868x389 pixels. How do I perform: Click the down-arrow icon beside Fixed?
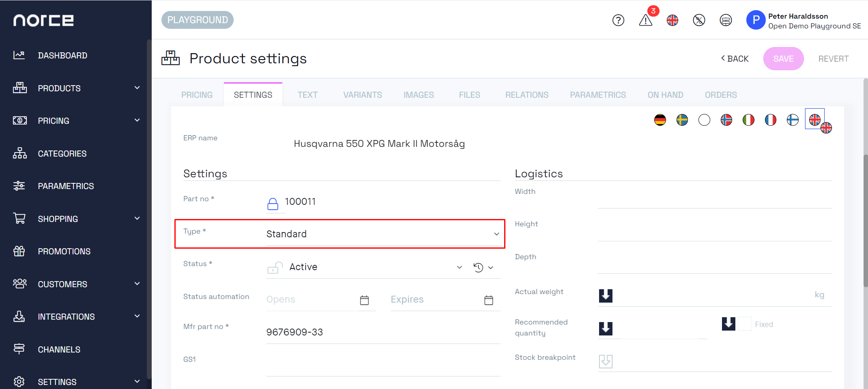click(x=728, y=324)
